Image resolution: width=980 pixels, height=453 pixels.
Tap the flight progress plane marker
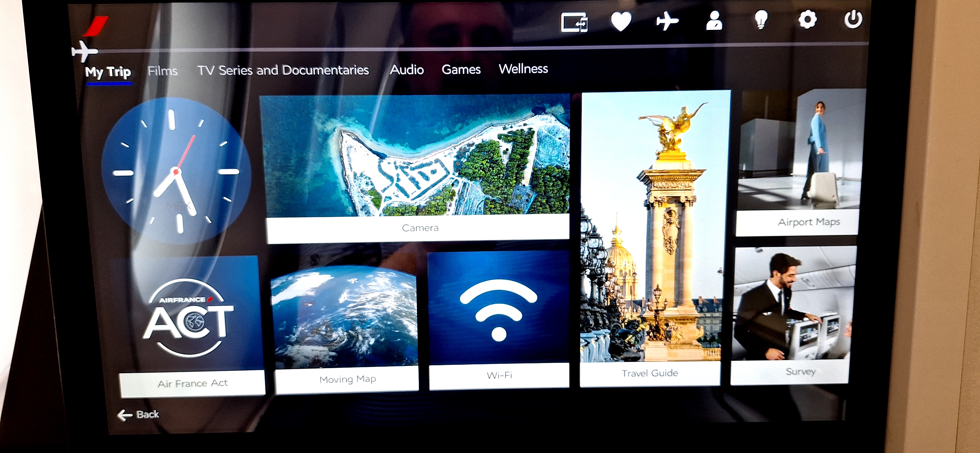pyautogui.click(x=84, y=51)
